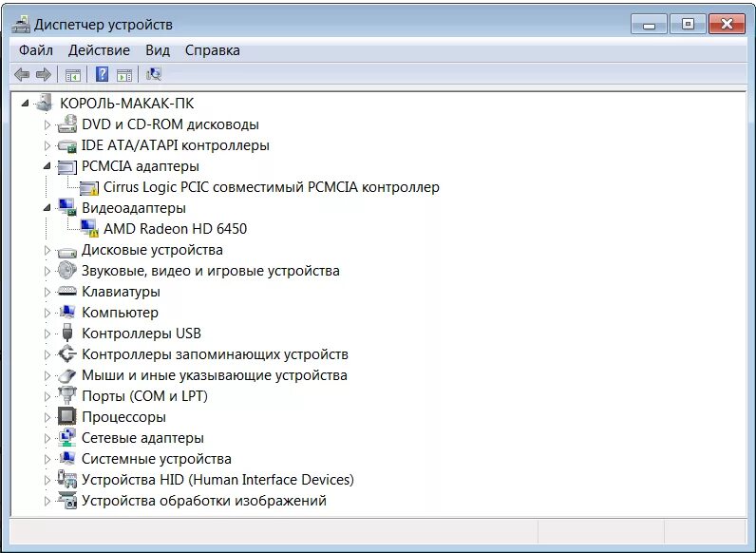
Task: Click the Процессоры chip icon
Action: click(67, 416)
